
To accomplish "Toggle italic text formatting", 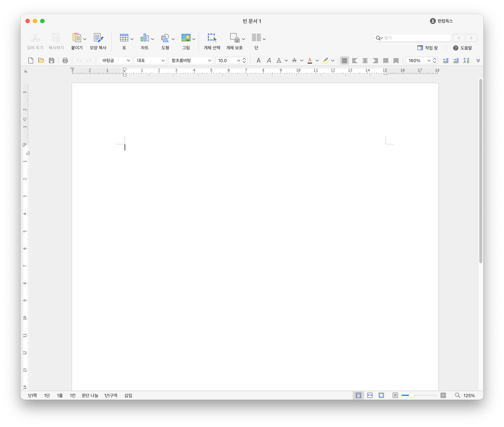I will click(x=269, y=60).
